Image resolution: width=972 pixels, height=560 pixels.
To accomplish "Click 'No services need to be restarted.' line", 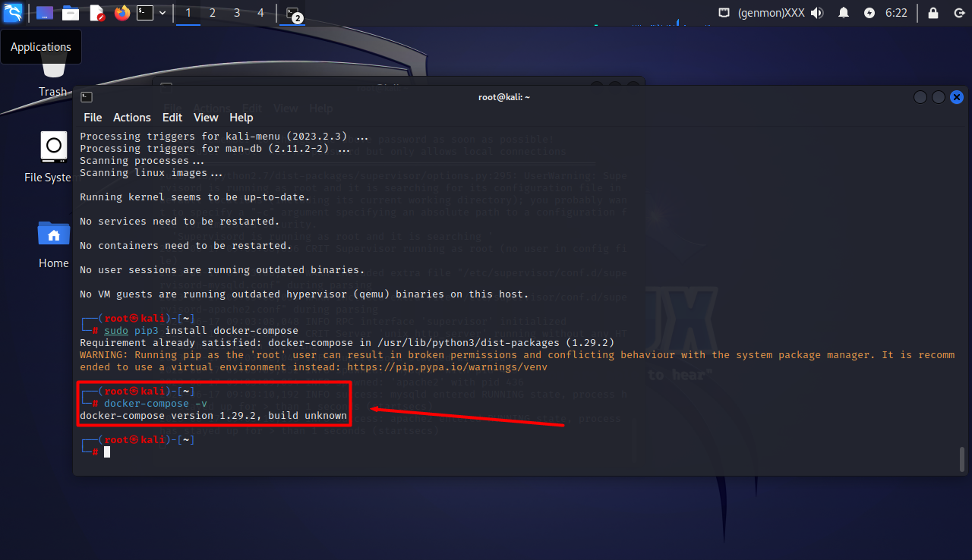I will point(180,222).
